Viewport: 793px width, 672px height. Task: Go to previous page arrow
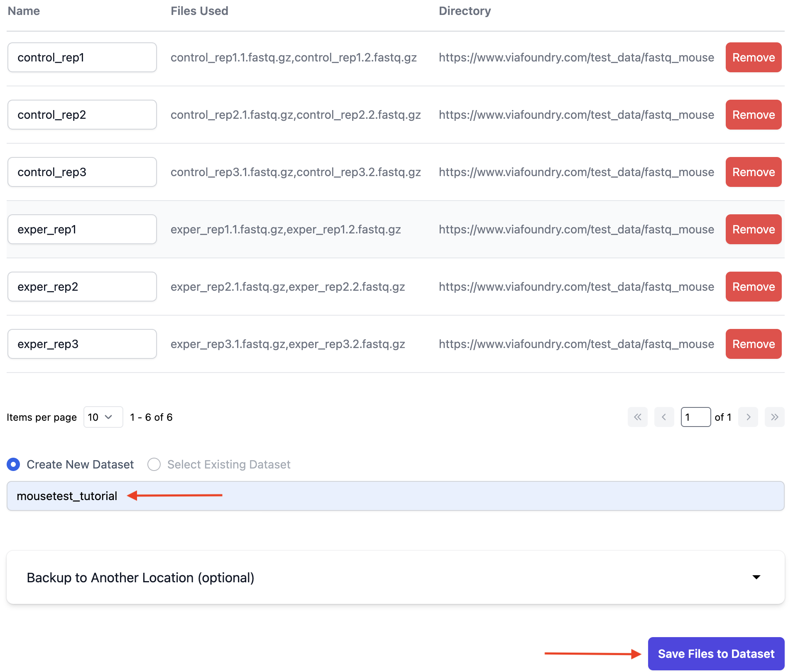click(664, 417)
